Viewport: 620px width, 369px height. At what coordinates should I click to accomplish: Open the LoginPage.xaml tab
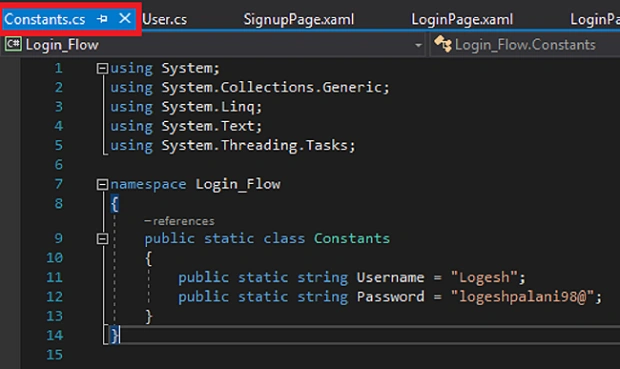pos(462,19)
